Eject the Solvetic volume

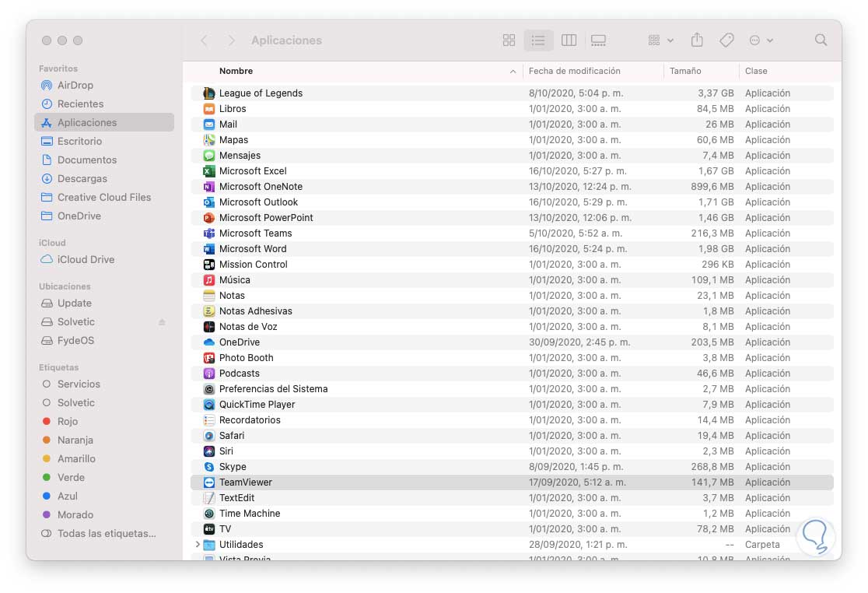(162, 322)
